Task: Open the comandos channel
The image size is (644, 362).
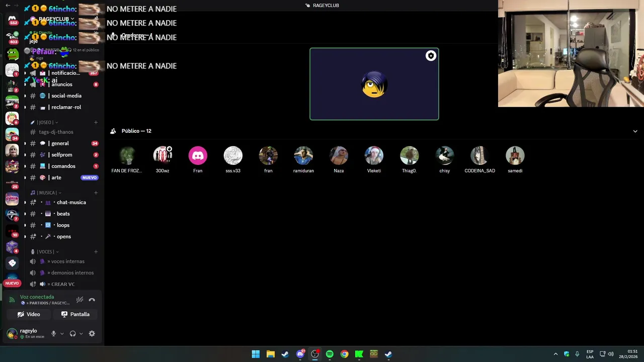Action: pos(64,166)
